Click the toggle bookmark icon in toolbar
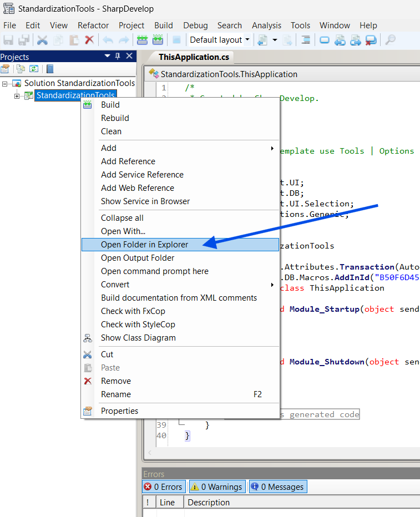The width and height of the screenshot is (420, 517). [325, 40]
